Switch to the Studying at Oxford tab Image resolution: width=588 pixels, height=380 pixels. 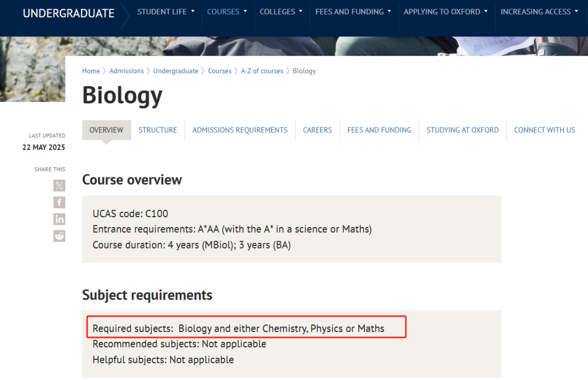click(x=462, y=130)
